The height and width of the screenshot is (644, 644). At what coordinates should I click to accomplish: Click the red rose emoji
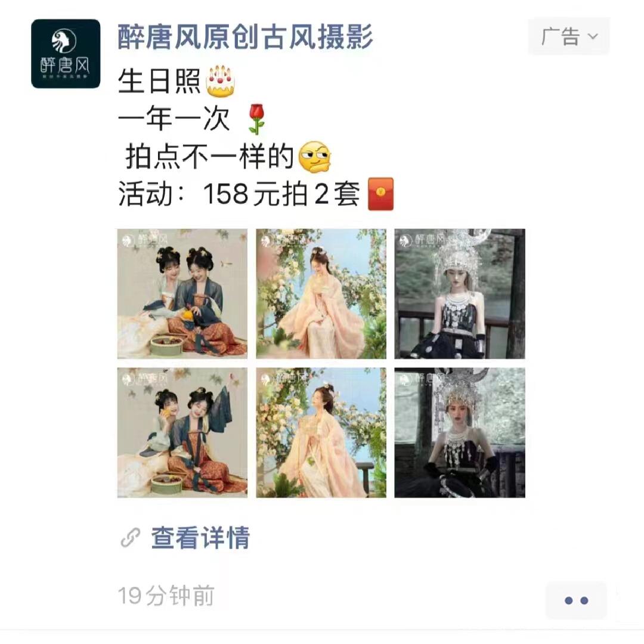click(256, 119)
